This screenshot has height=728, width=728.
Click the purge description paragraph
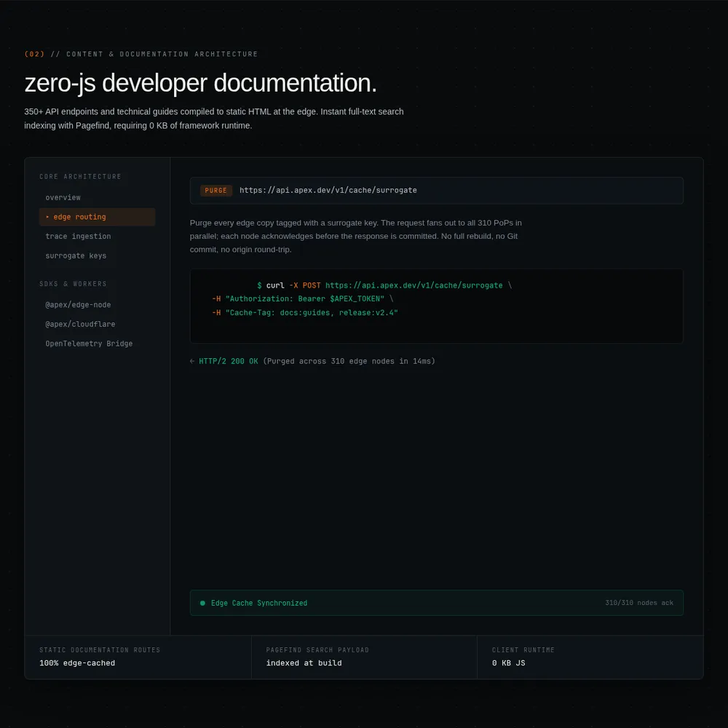point(356,236)
